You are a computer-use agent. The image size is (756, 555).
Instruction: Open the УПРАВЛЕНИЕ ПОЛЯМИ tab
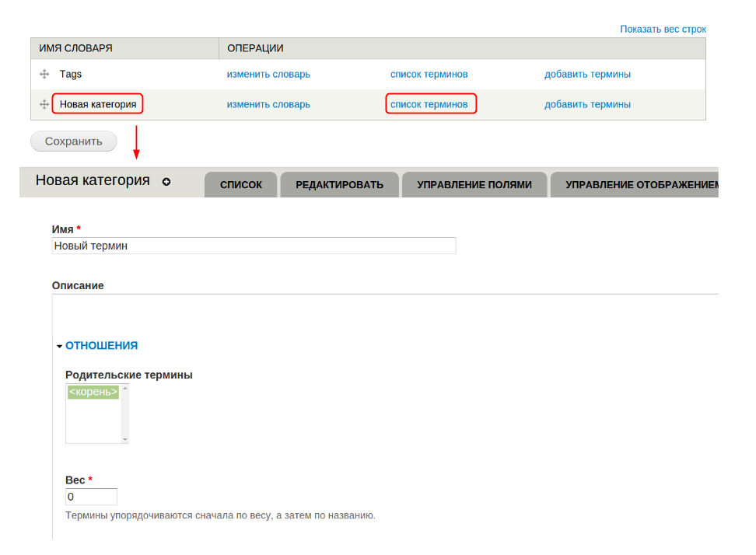(x=474, y=185)
